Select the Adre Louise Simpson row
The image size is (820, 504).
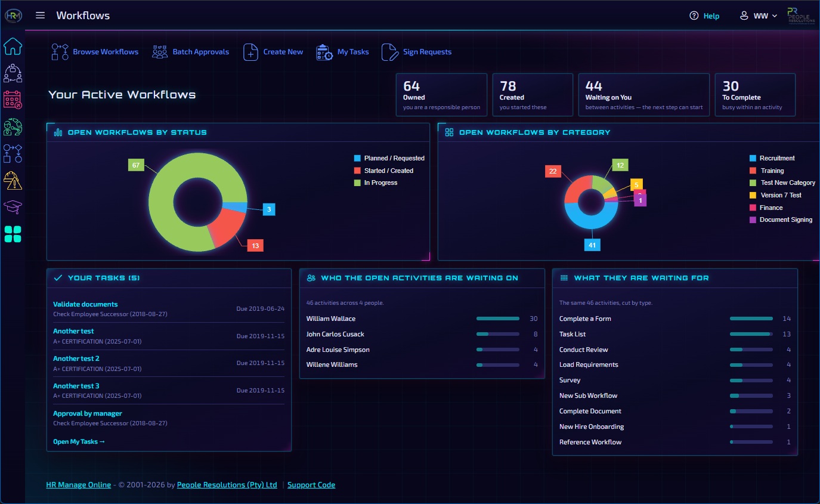(422, 350)
